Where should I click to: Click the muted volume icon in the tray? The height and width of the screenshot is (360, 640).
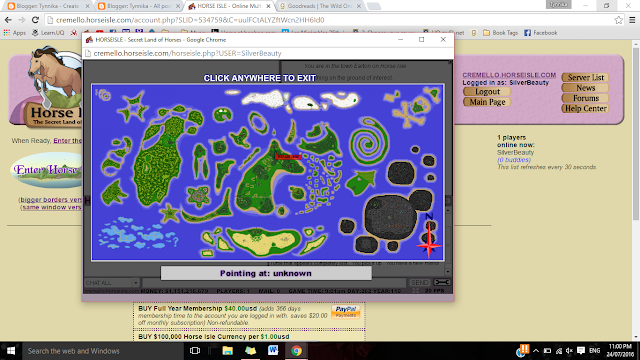click(x=570, y=351)
